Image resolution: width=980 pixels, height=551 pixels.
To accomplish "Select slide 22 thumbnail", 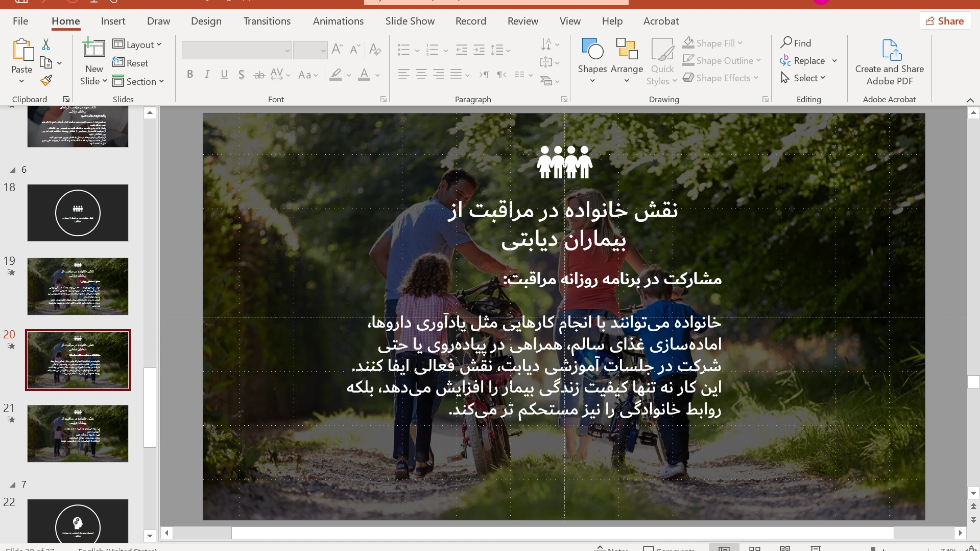I will pyautogui.click(x=78, y=520).
